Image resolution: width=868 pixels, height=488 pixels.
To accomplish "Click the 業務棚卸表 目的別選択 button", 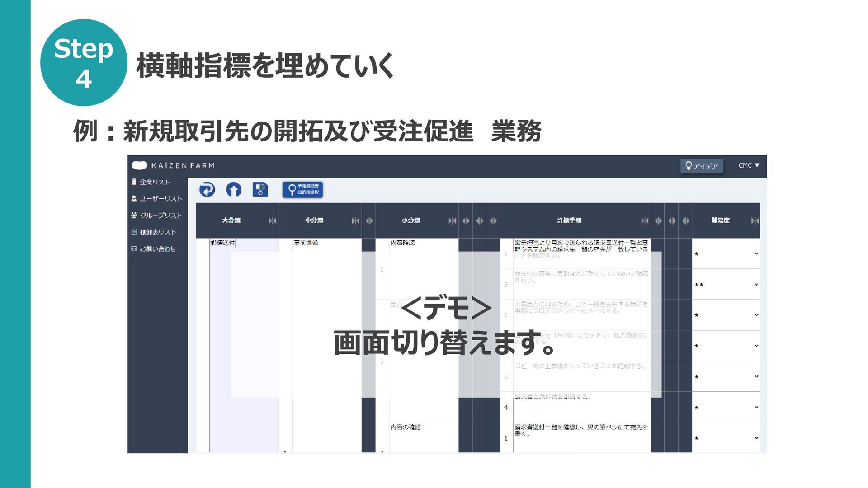I will 302,189.
